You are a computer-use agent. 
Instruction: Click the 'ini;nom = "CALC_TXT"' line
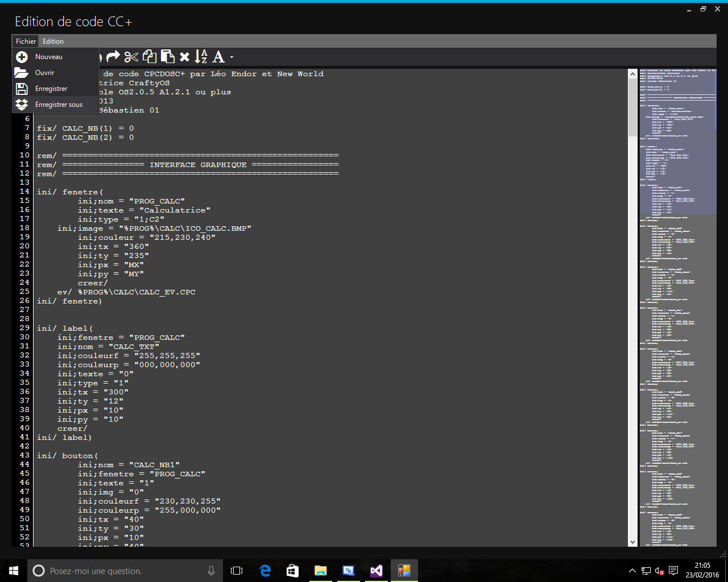108,347
